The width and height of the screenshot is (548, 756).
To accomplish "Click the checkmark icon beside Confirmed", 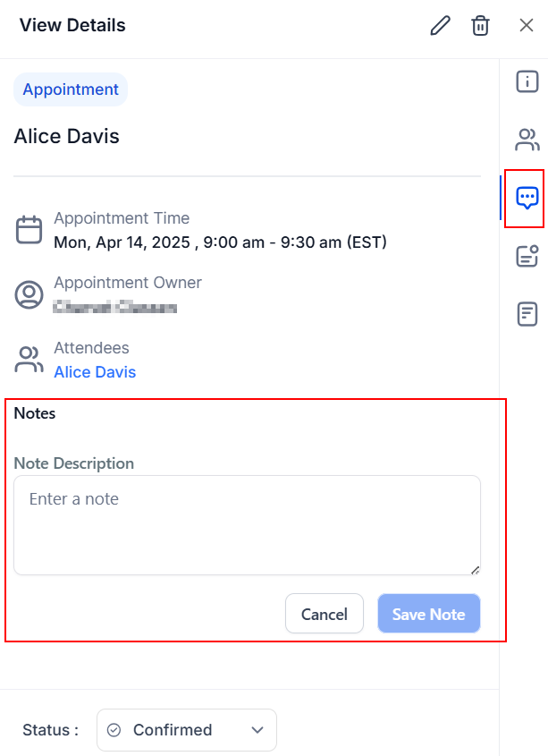I will [114, 730].
